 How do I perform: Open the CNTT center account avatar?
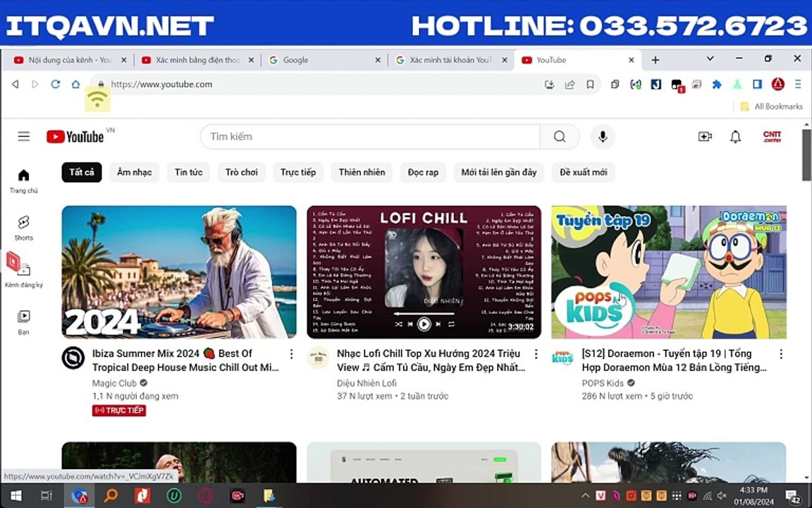(x=772, y=136)
